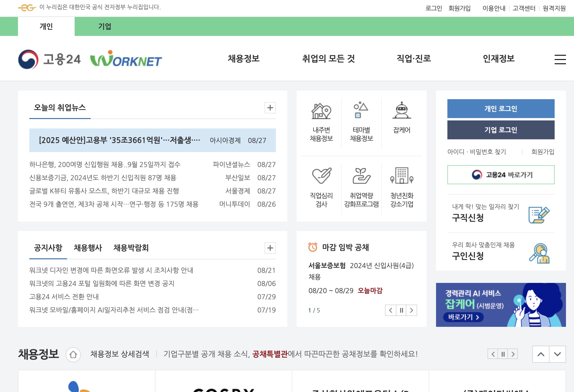Pause the 마감 임박 공채 slideshow
The width and height of the screenshot is (574, 392).
[401, 310]
